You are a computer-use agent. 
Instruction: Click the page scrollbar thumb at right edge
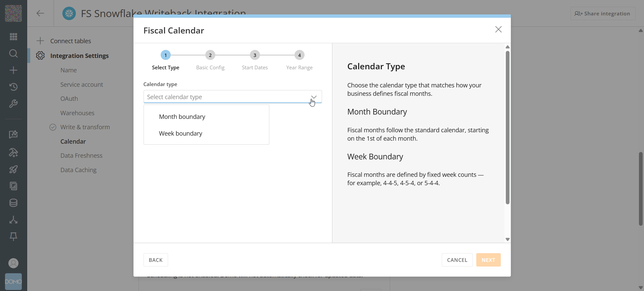point(641,189)
